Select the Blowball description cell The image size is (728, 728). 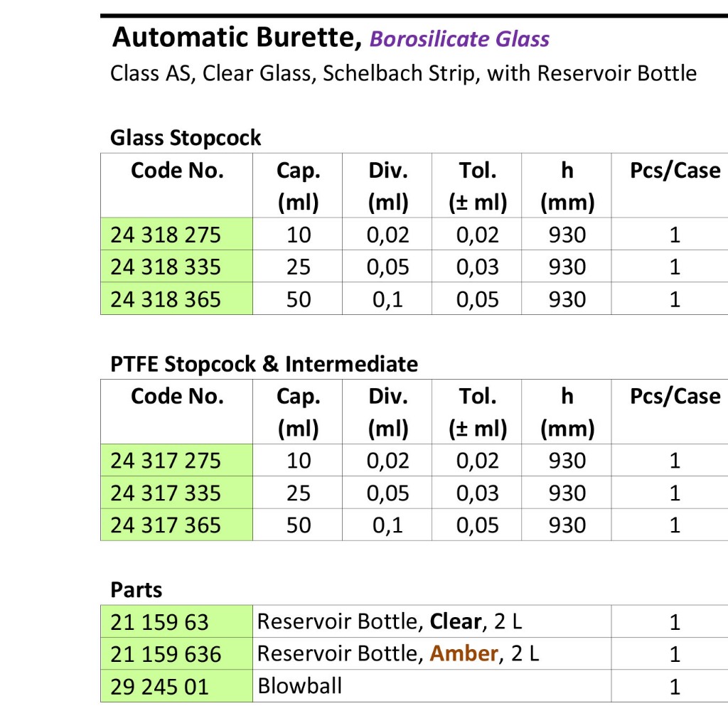pos(299,686)
